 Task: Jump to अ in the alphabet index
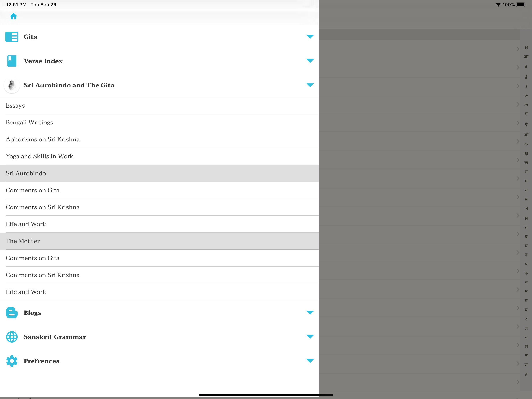[526, 47]
